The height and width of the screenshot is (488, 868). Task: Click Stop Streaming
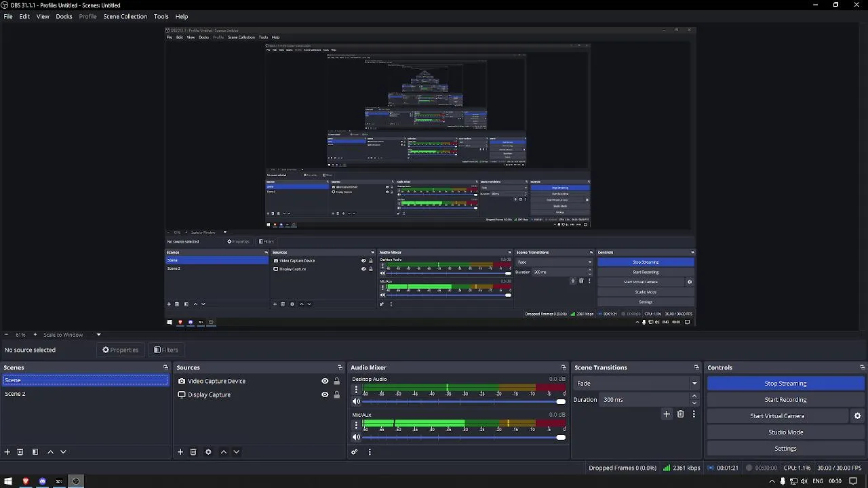pyautogui.click(x=785, y=384)
